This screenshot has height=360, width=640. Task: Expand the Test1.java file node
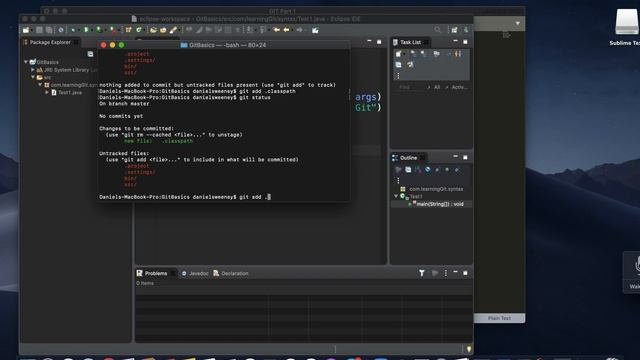coord(47,93)
